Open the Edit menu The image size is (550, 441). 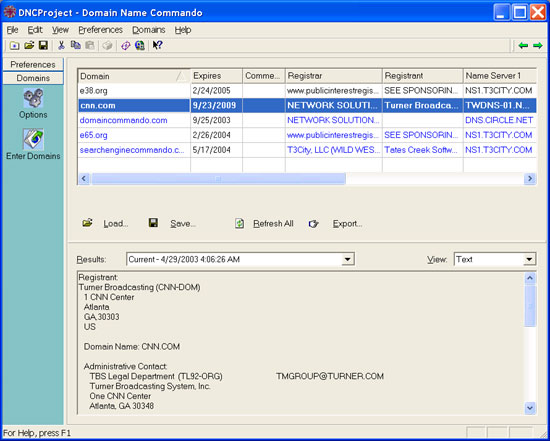click(35, 30)
